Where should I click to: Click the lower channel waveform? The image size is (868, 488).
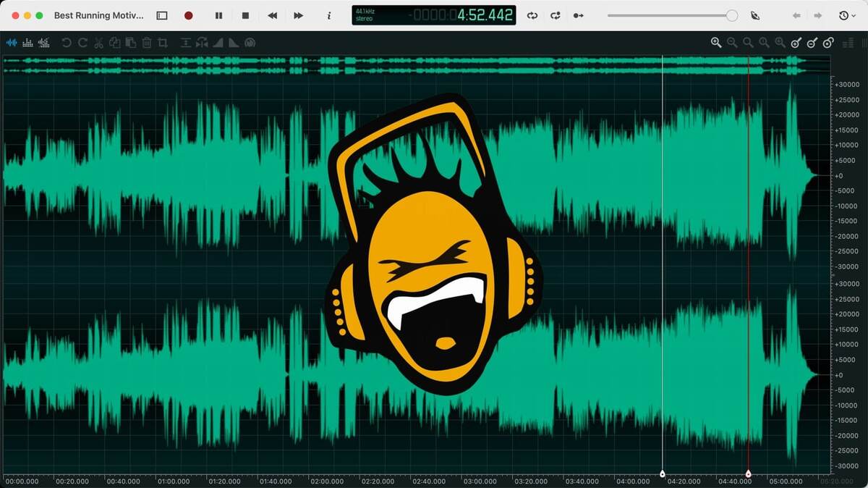click(x=416, y=374)
